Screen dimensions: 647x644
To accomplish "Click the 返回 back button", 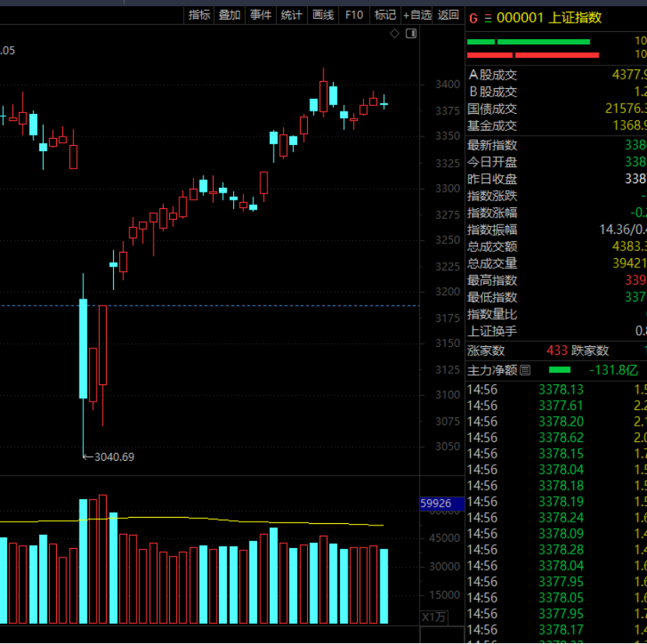I will pyautogui.click(x=448, y=16).
